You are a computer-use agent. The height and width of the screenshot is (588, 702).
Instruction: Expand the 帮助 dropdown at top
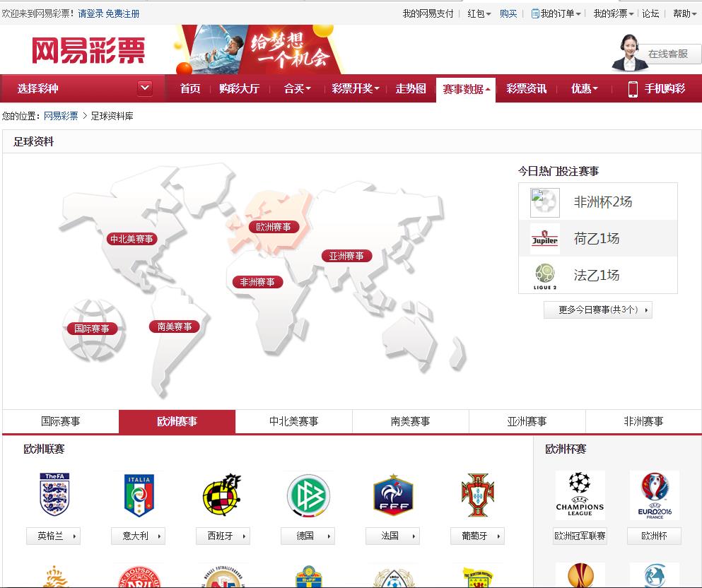(684, 13)
